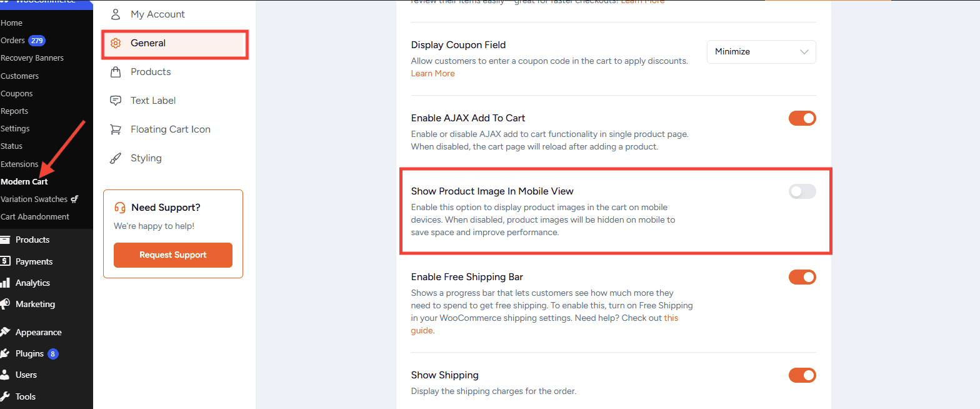Image resolution: width=980 pixels, height=409 pixels.
Task: Select Modern Cart in the sidebar
Action: pos(24,182)
